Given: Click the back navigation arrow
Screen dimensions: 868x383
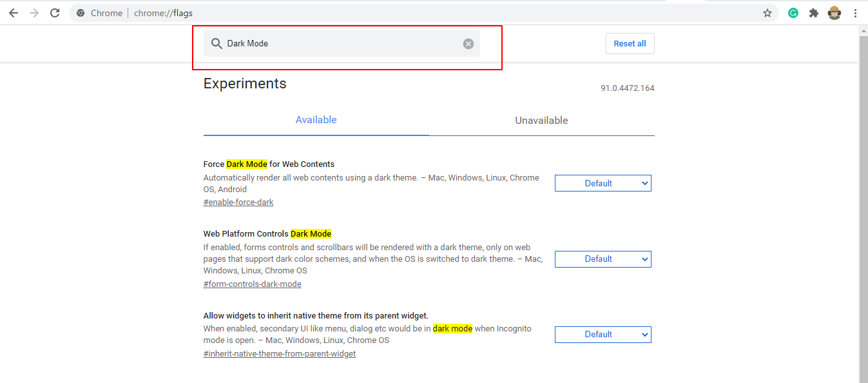Looking at the screenshot, I should click(x=14, y=12).
